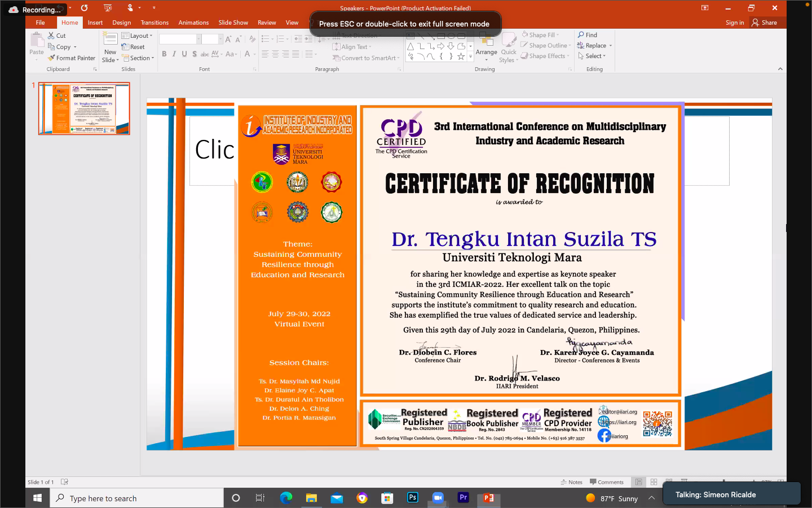Click Find in the Editing group

(x=587, y=35)
